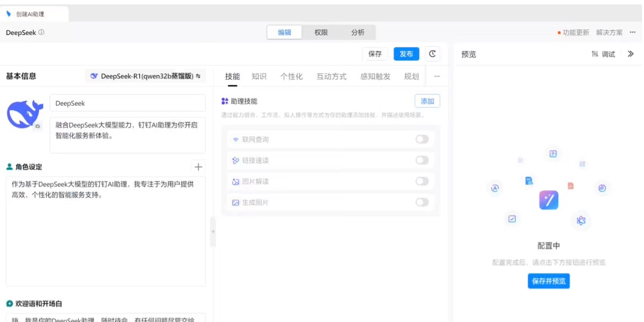
Task: Enable the 联网查询 skill toggle
Action: pyautogui.click(x=421, y=139)
